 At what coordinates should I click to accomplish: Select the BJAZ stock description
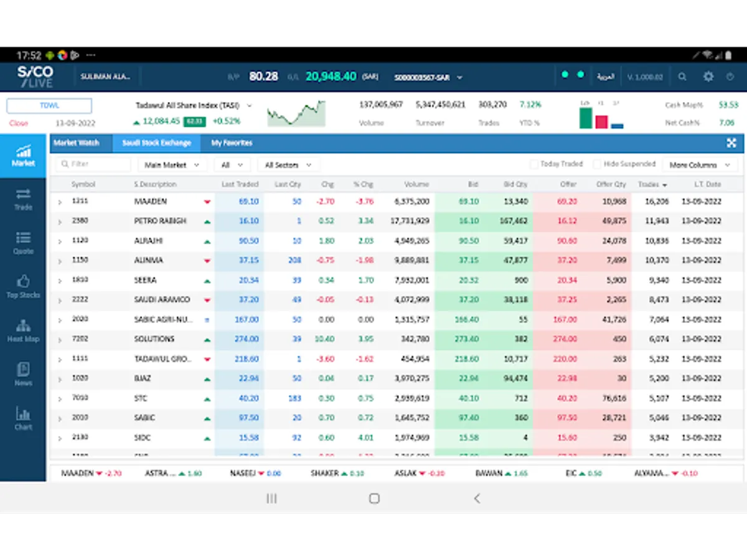click(143, 378)
